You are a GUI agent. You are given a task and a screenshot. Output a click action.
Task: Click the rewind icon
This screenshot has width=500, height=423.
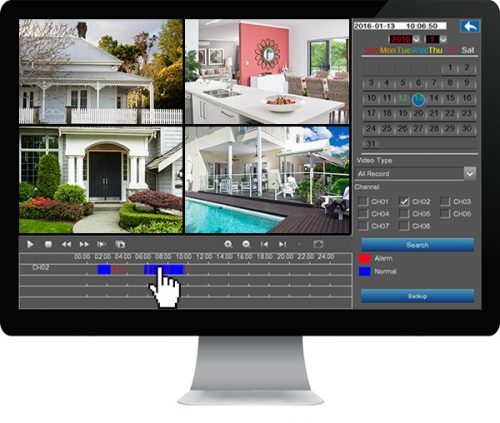pos(66,244)
